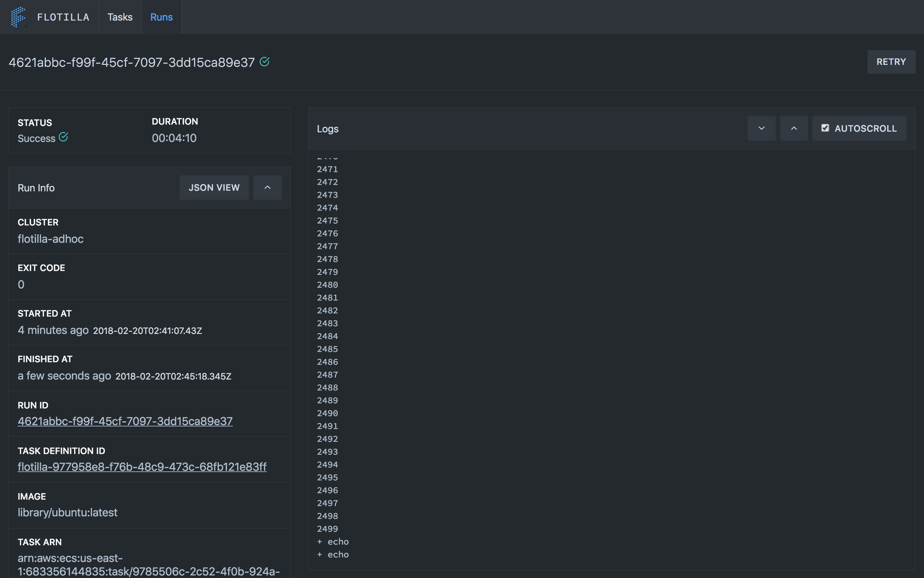The width and height of the screenshot is (924, 578).
Task: Click the success checkmark beside the run title
Action: coord(265,62)
